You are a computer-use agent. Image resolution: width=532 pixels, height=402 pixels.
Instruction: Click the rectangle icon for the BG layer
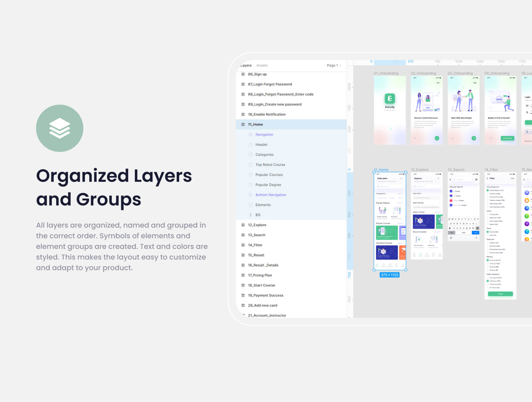coord(251,215)
